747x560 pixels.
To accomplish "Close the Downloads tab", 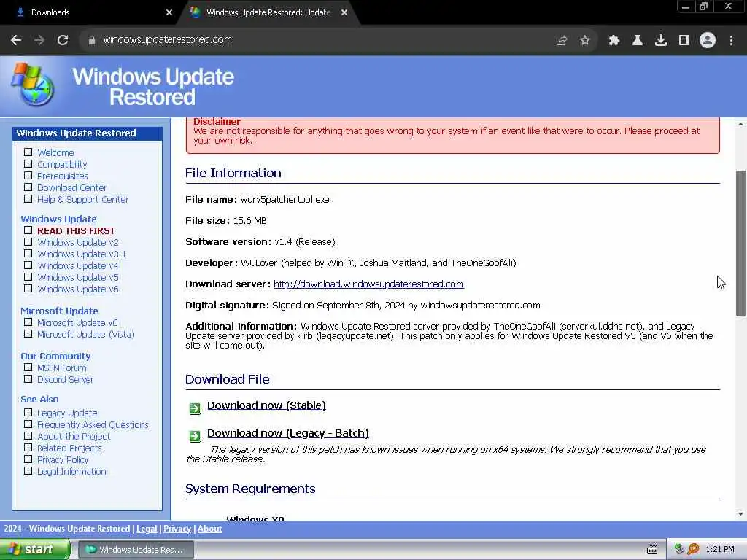I will pos(169,12).
